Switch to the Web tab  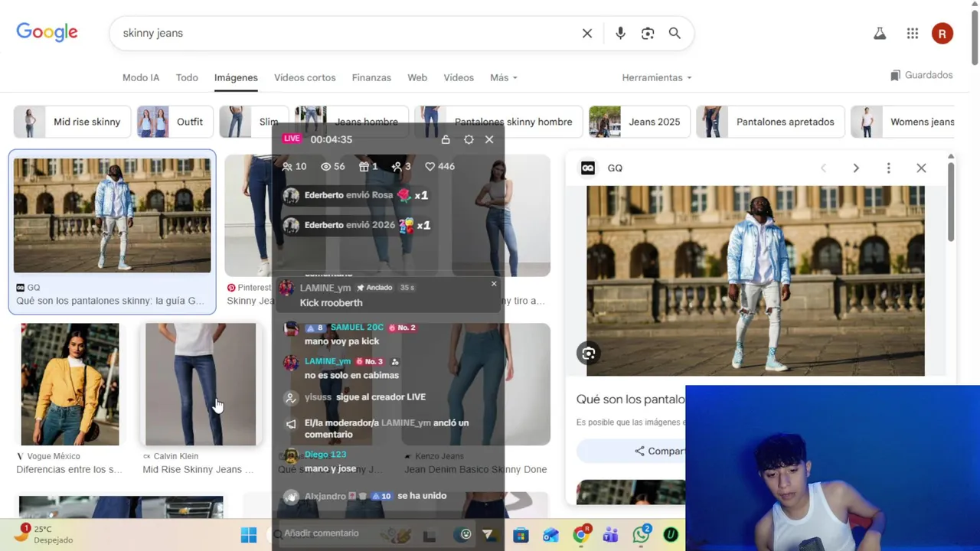coord(417,77)
